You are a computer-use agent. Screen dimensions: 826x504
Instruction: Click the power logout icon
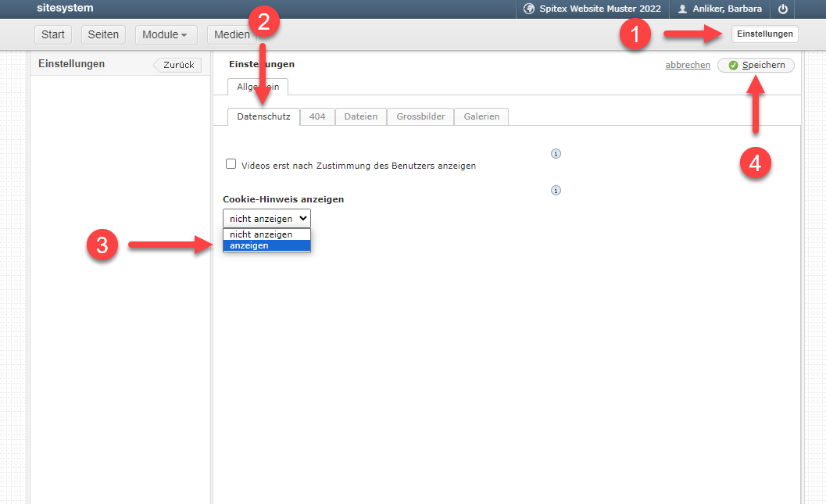(x=783, y=9)
